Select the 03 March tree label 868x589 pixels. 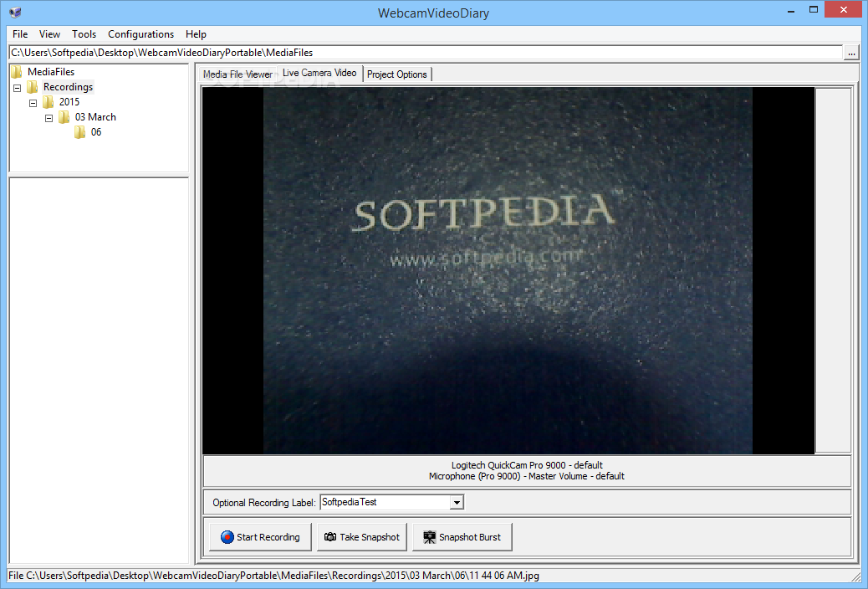coord(96,117)
